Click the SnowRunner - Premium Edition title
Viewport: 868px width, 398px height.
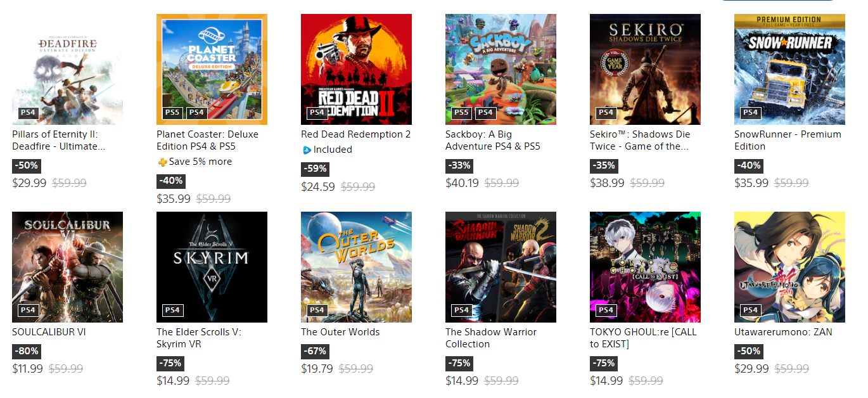(x=788, y=140)
